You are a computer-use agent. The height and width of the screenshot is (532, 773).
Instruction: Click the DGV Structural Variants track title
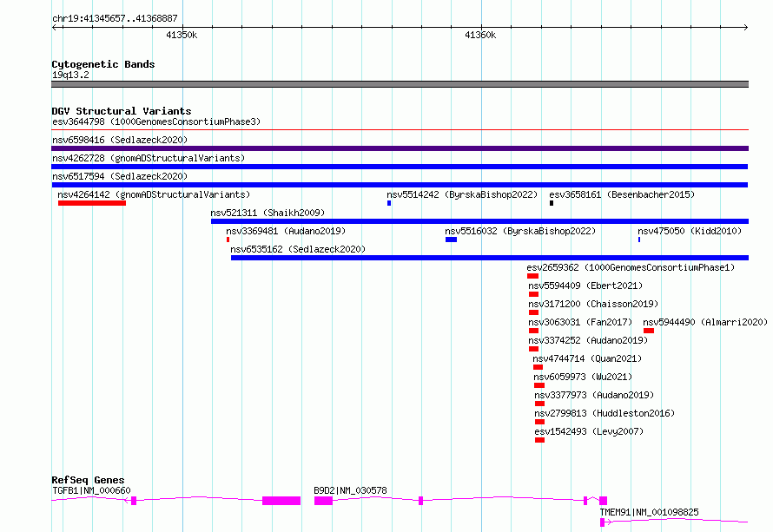click(122, 111)
